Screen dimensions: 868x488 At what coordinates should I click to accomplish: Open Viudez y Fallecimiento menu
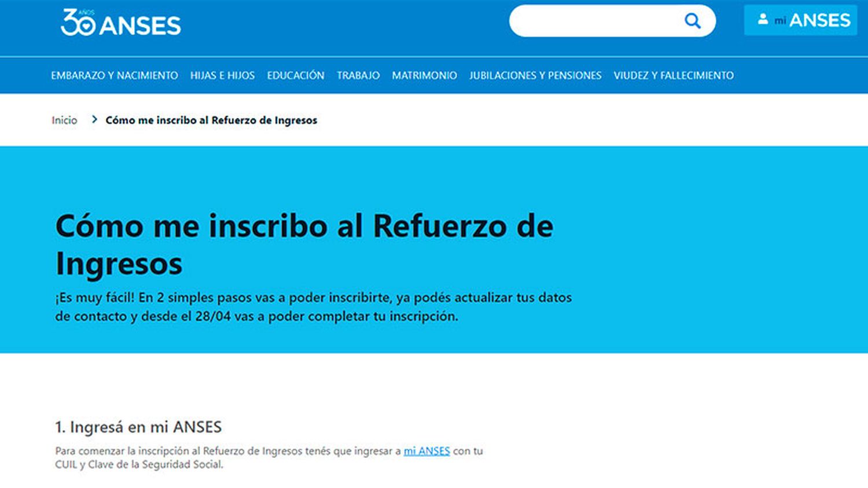pyautogui.click(x=674, y=75)
